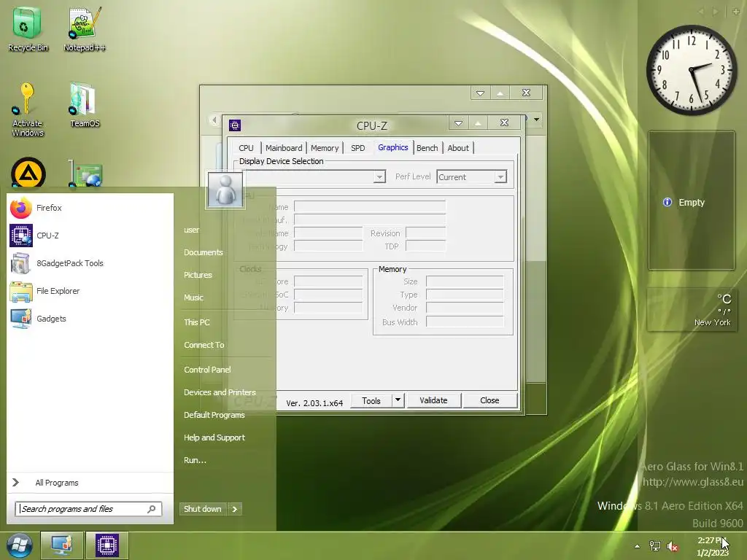Open Devices and Printers
This screenshot has width=747, height=560.
click(220, 392)
